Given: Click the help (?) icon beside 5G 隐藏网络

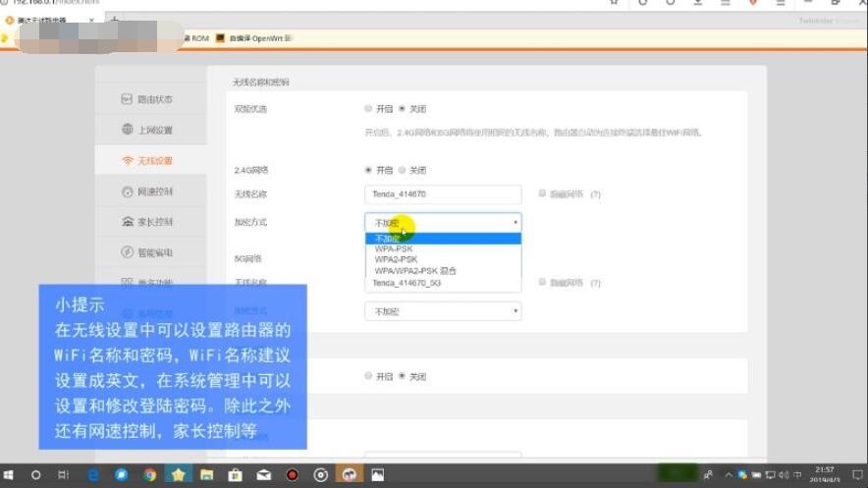Looking at the screenshot, I should coord(595,283).
